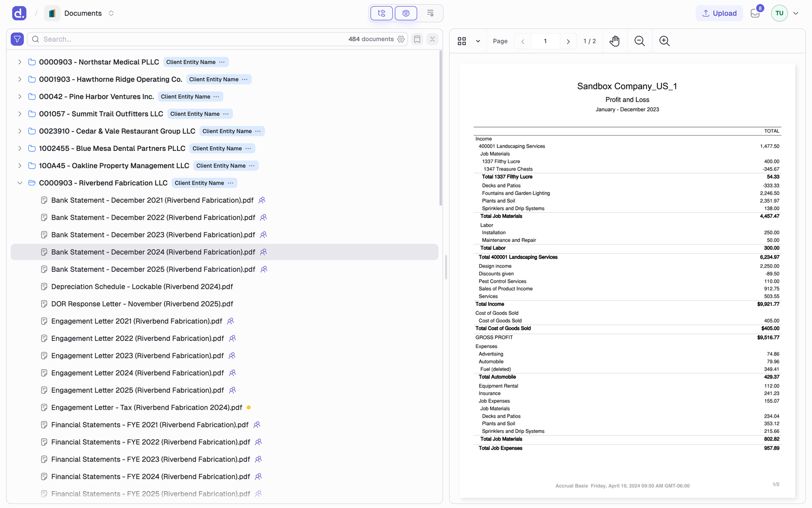Open the page thumbnails grid view icon
The width and height of the screenshot is (812, 508).
(462, 41)
